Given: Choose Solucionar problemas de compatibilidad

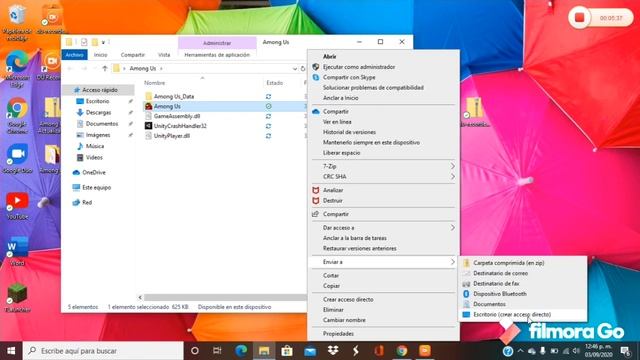Looking at the screenshot, I should click(x=373, y=87).
